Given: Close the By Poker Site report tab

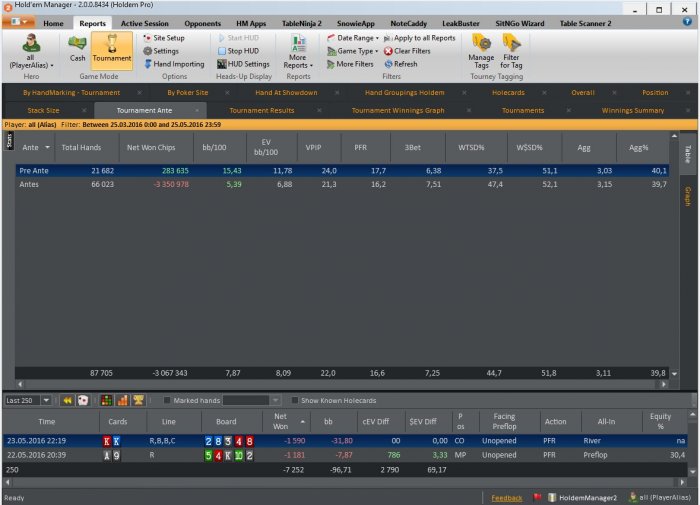Looking at the screenshot, I should (227, 92).
